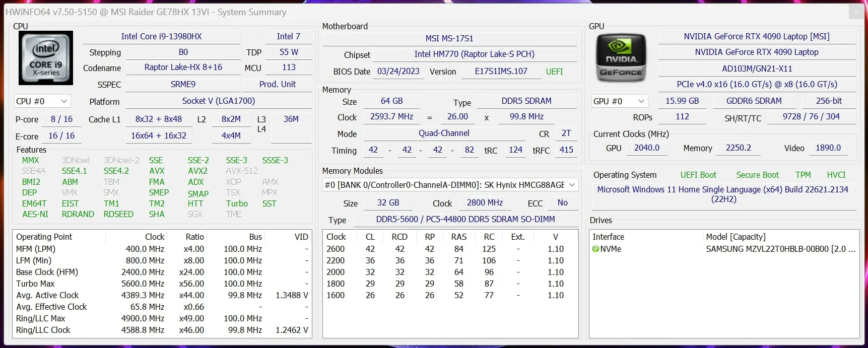
Task: Click the HVCI indicator
Action: [x=836, y=175]
